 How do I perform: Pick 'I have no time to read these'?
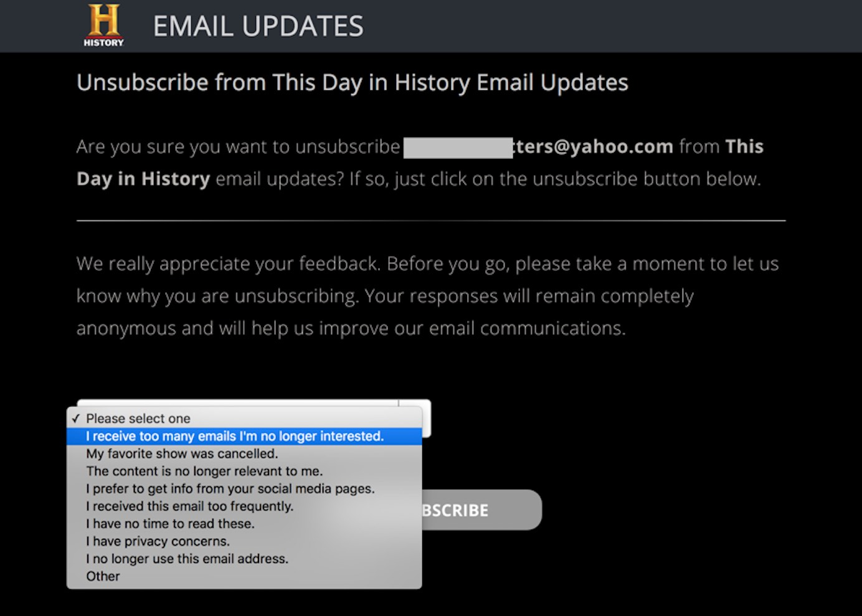[170, 524]
